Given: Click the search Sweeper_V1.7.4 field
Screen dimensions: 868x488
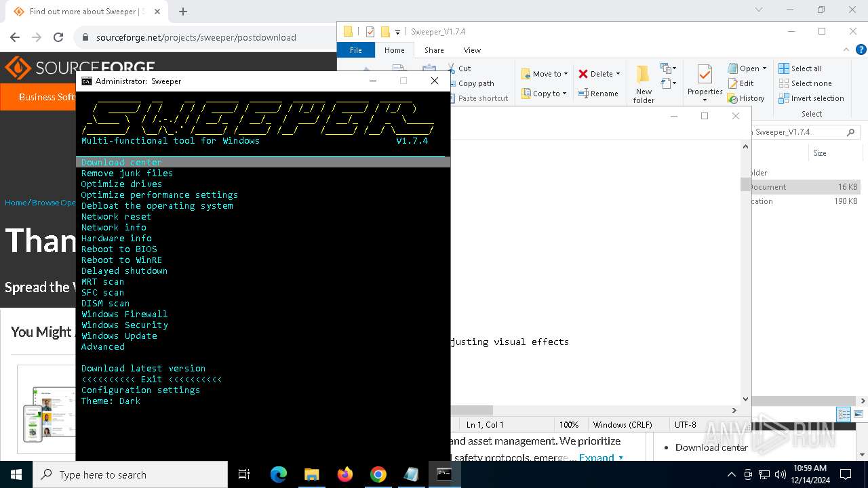Looking at the screenshot, I should click(x=804, y=132).
